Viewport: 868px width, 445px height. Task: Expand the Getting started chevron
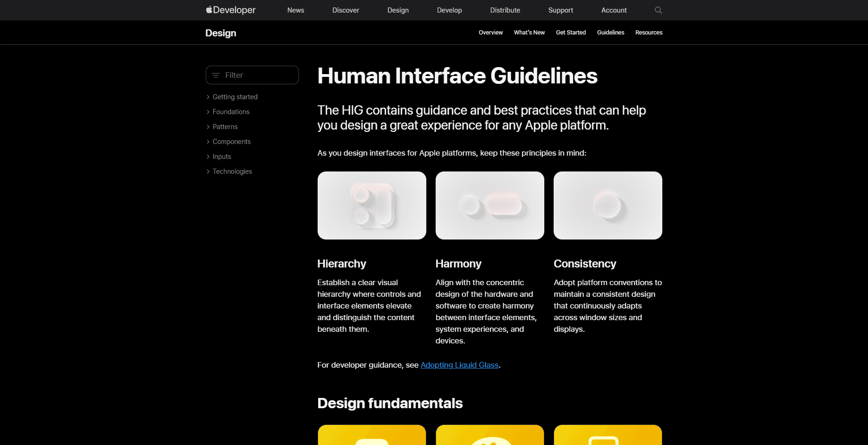pos(208,97)
